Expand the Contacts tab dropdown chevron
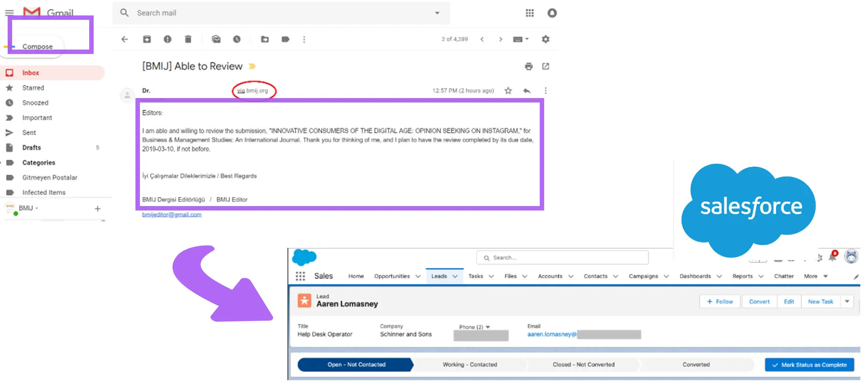The image size is (868, 389). [x=615, y=277]
